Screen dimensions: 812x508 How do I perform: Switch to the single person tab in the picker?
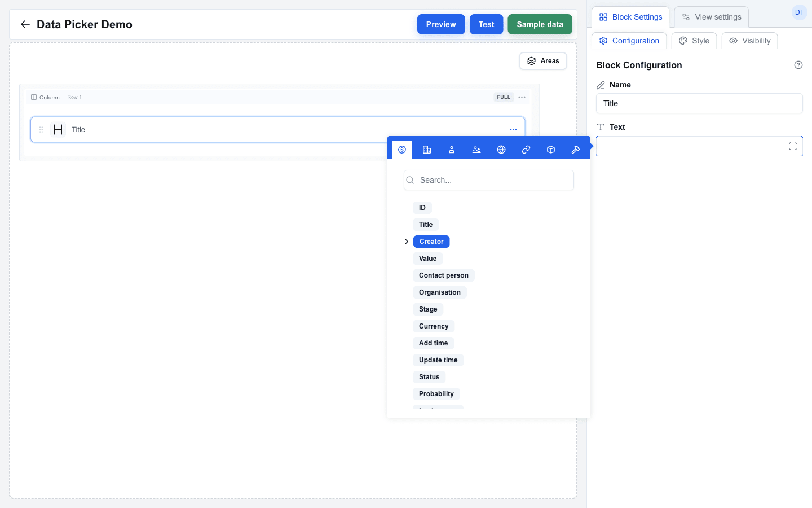(x=452, y=150)
